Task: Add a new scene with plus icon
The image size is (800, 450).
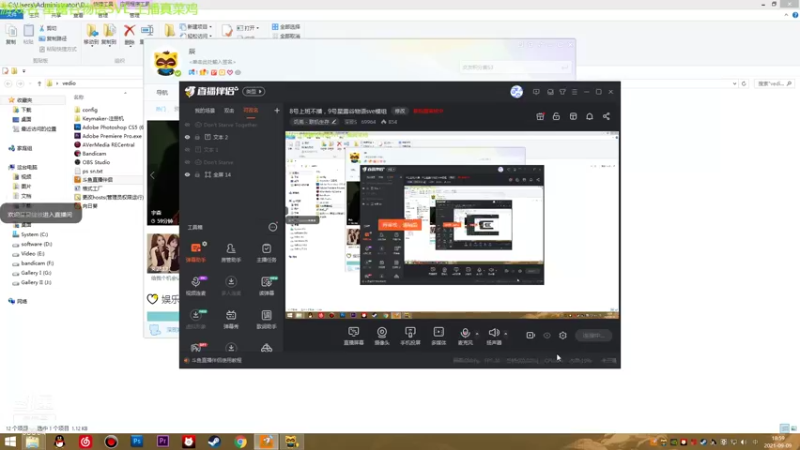Action: pyautogui.click(x=277, y=110)
